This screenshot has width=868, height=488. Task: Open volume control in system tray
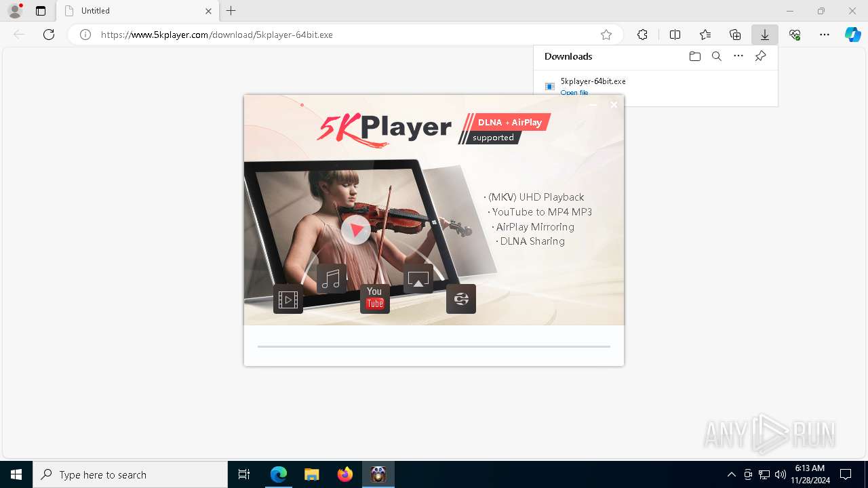780,474
